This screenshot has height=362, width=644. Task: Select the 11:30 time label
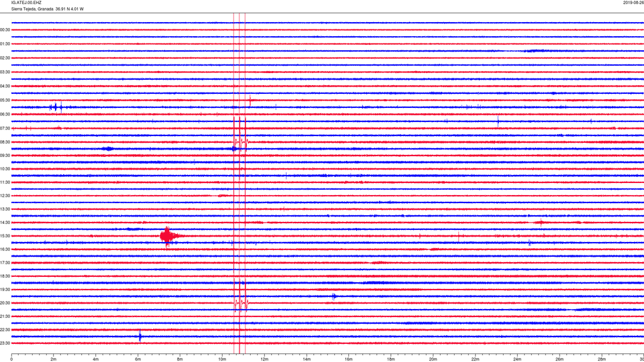pos(5,182)
